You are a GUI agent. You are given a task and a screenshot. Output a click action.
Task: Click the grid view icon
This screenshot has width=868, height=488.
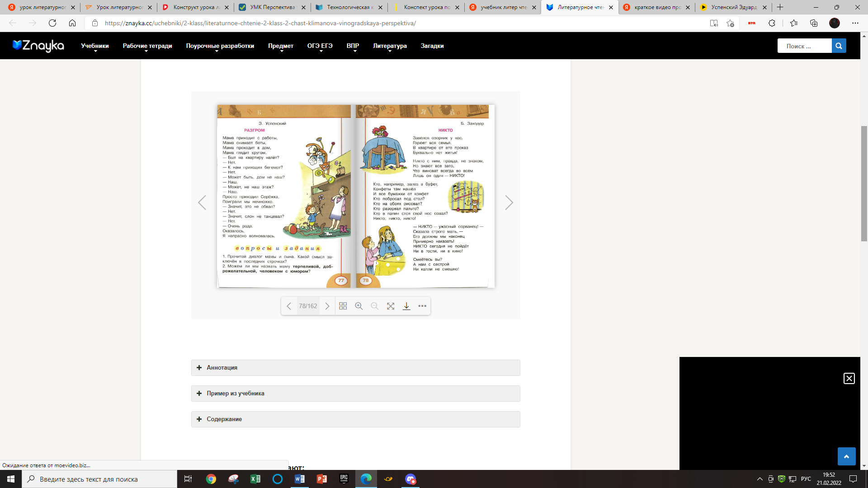click(343, 305)
